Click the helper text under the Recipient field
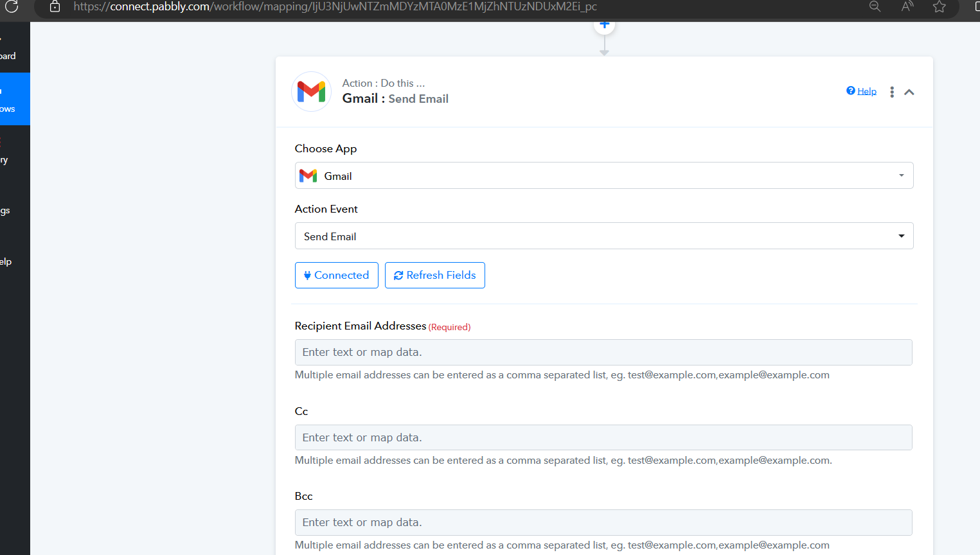Image resolution: width=980 pixels, height=555 pixels. pos(562,375)
